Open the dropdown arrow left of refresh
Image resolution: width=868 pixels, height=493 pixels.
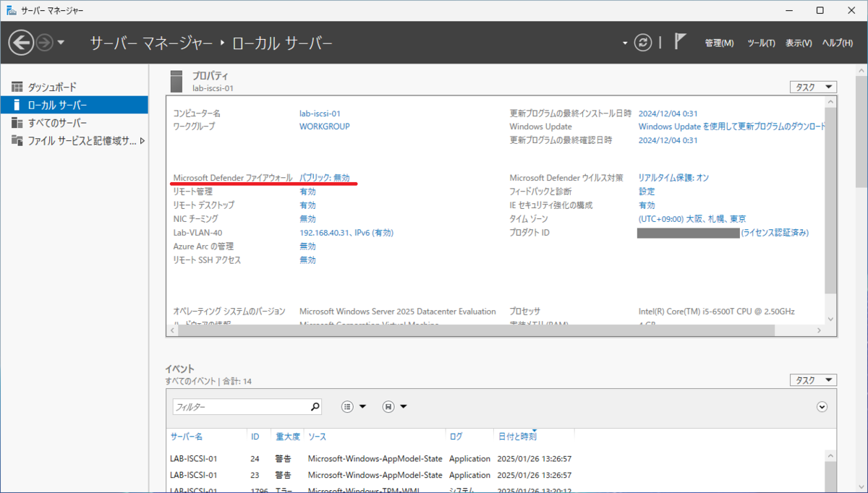point(625,43)
